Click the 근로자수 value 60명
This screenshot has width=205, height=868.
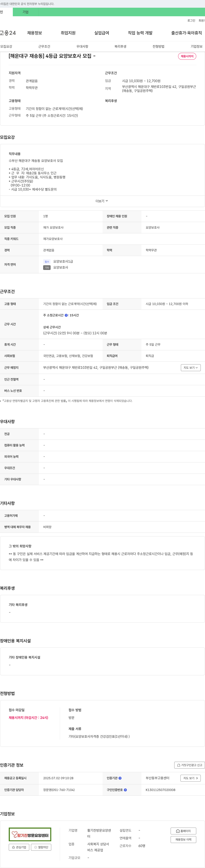pyautogui.click(x=142, y=846)
